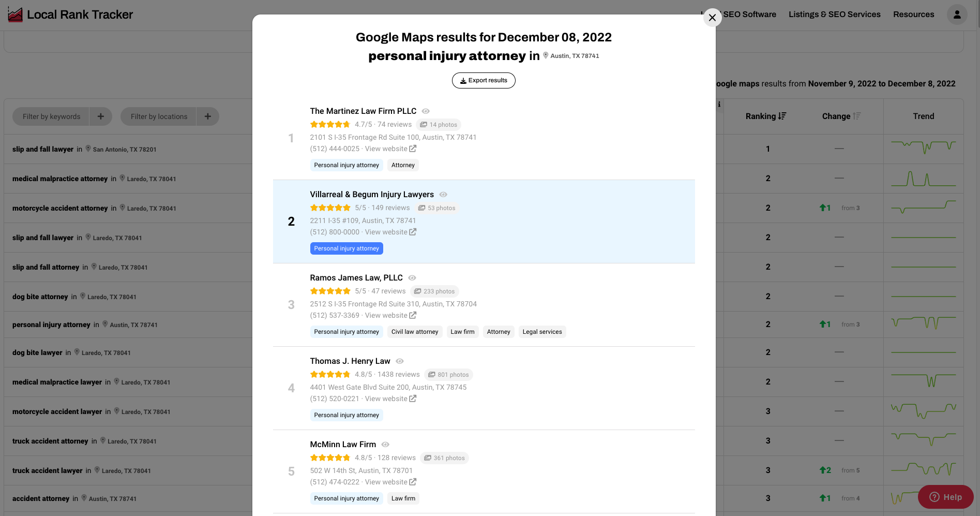Screen dimensions: 980x516
Task: Expand Filter by keywords plus button
Action: (x=101, y=116)
